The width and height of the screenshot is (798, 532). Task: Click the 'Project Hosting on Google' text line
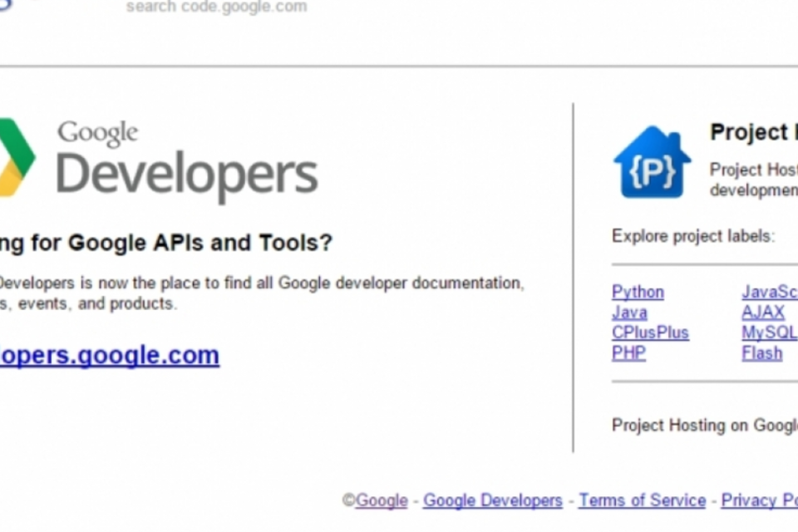pos(705,425)
